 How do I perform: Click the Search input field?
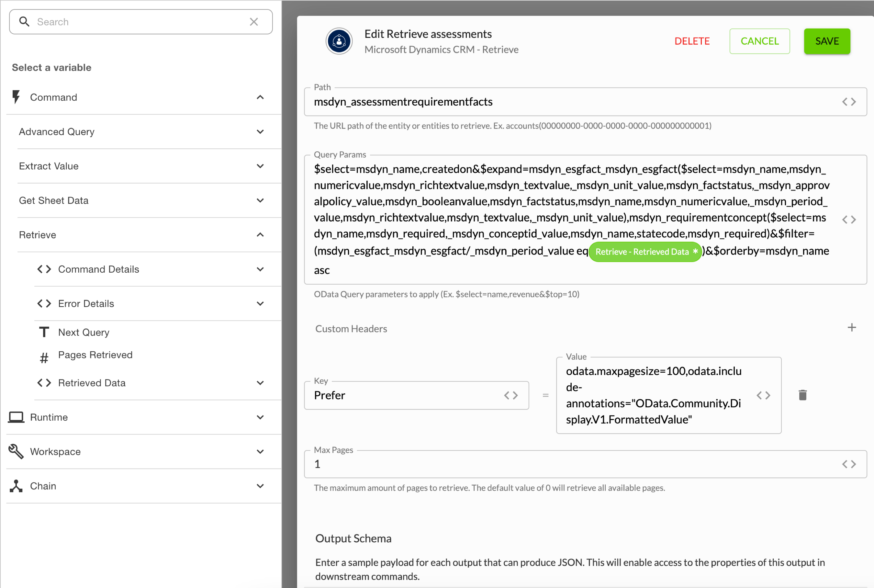coord(141,22)
